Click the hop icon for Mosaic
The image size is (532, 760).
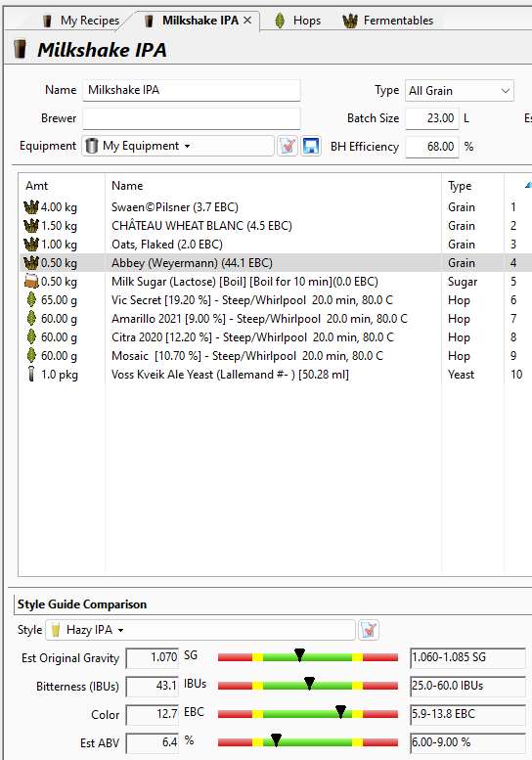coord(31,356)
